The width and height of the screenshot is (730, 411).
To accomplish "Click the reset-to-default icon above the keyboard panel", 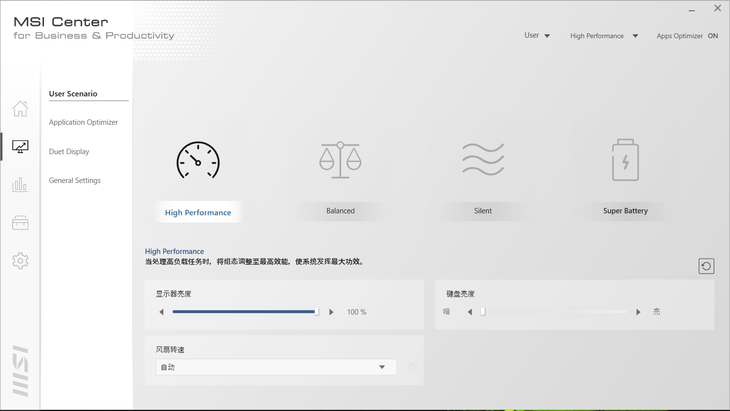I will 706,266.
